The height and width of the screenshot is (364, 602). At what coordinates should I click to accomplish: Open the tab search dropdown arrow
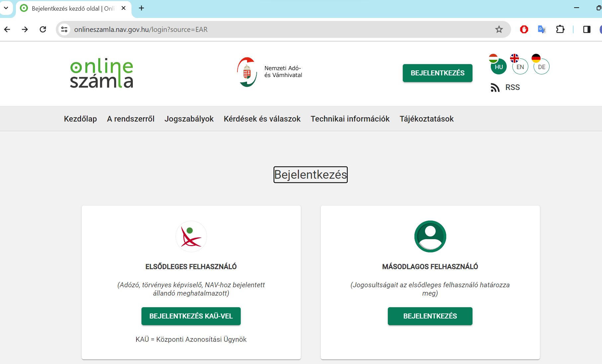pos(6,8)
